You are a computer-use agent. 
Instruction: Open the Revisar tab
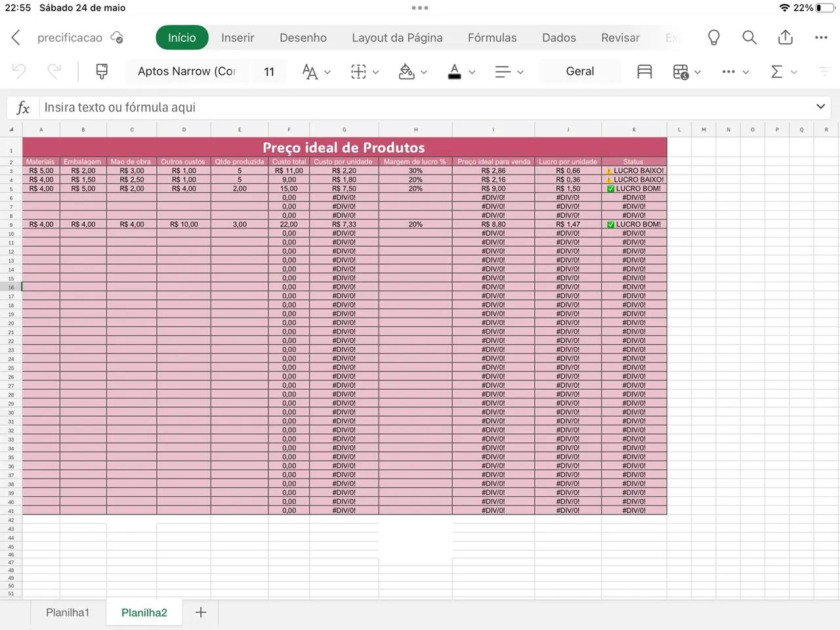point(620,37)
